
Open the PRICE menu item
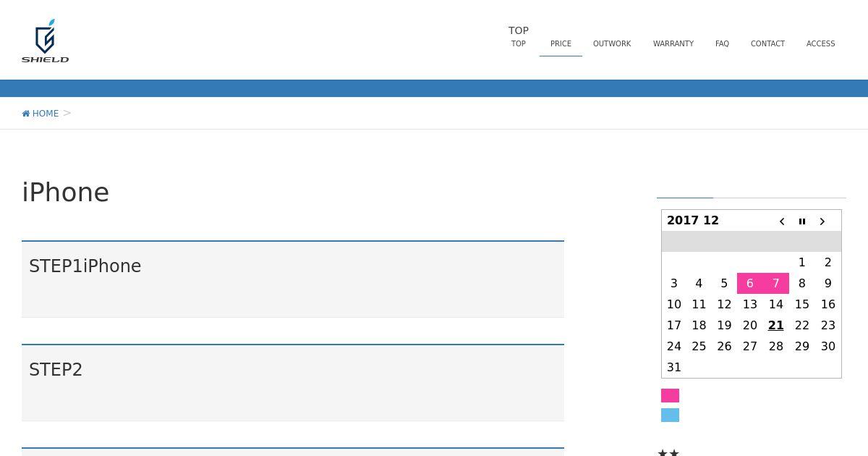click(x=561, y=43)
